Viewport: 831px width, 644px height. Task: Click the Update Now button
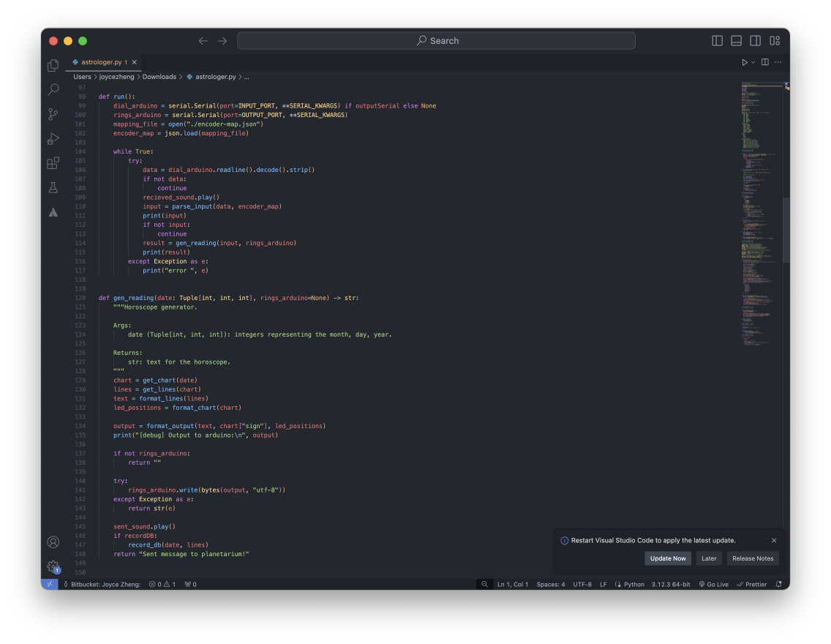[x=668, y=558]
